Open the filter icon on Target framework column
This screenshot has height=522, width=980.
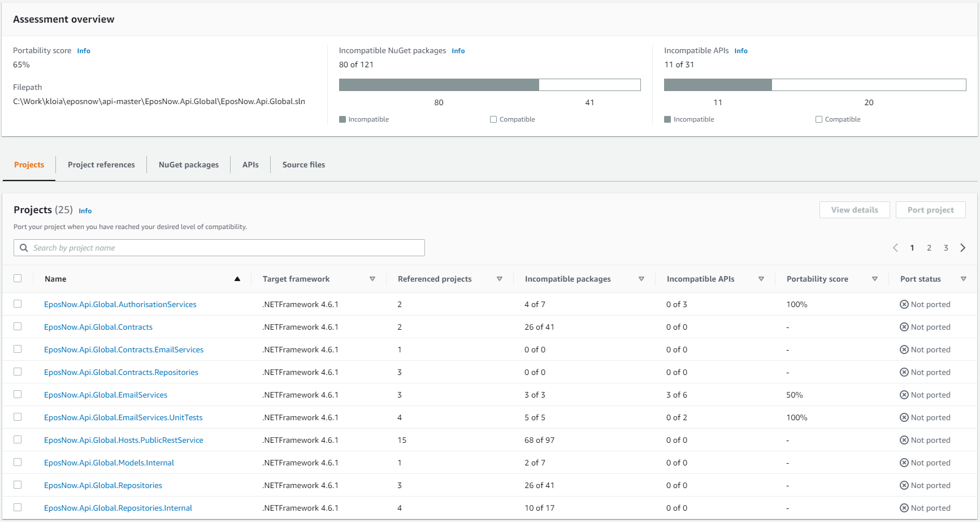point(372,278)
